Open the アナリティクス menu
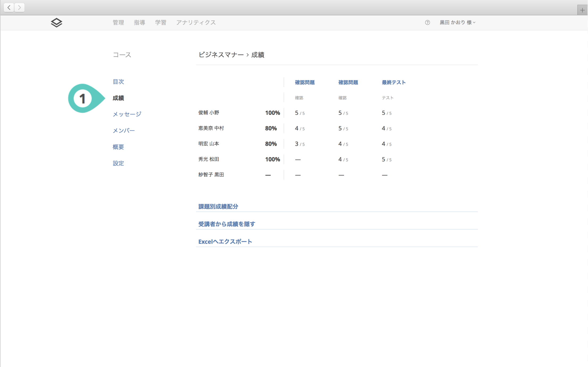Viewport: 588px width, 367px height. (x=196, y=23)
